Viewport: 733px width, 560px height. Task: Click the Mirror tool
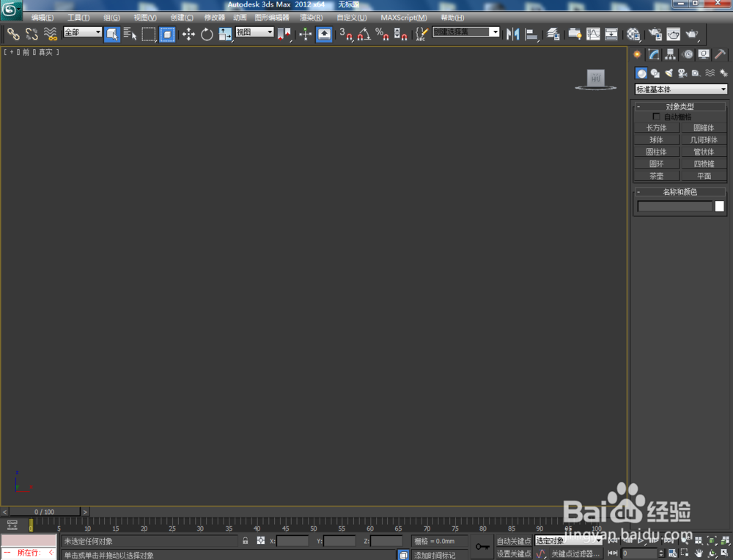(x=513, y=34)
